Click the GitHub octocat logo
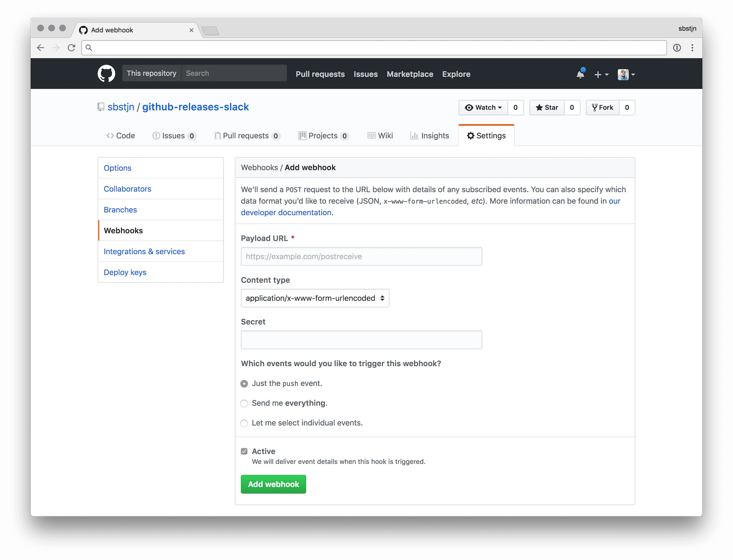 (106, 73)
